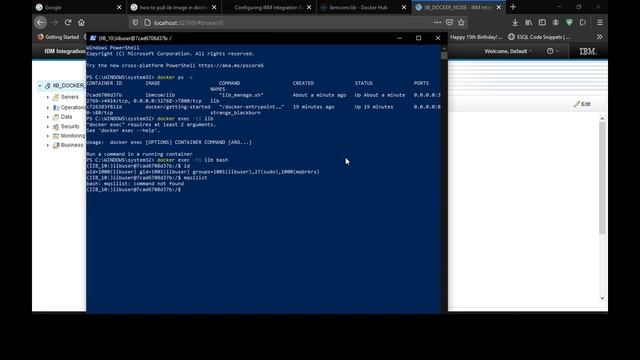Click docker/getting-started image text in PowerShell
The image size is (640, 360).
pyautogui.click(x=178, y=107)
